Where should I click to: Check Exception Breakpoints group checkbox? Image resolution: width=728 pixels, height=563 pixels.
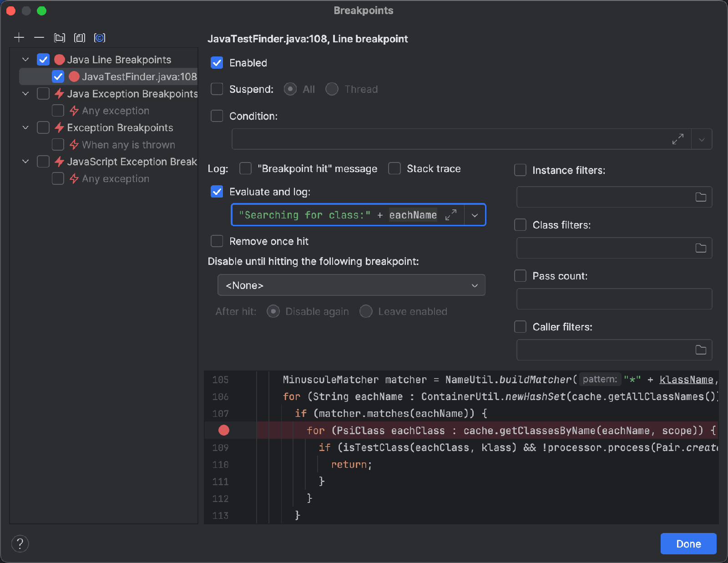pyautogui.click(x=43, y=127)
